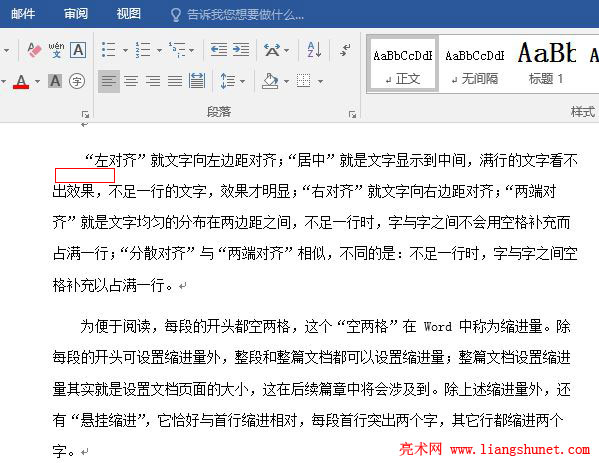Click the 告诉我您想要做什么 search box
This screenshot has width=599, height=463.
point(237,15)
